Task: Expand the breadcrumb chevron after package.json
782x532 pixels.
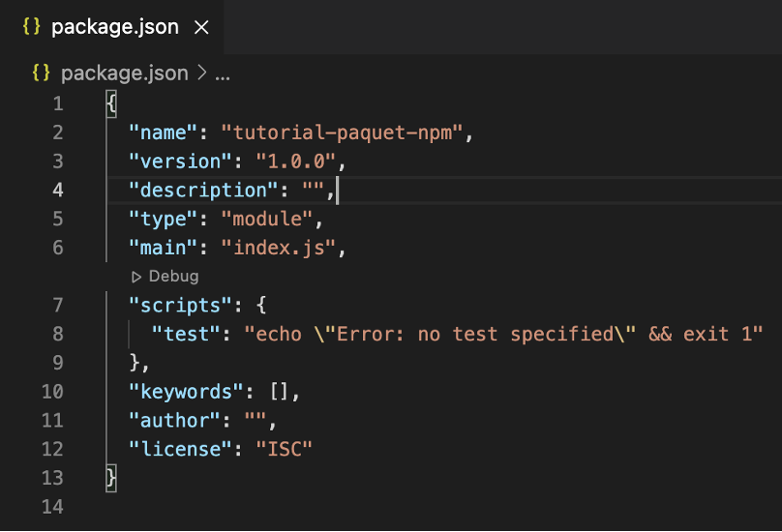Action: click(202, 73)
